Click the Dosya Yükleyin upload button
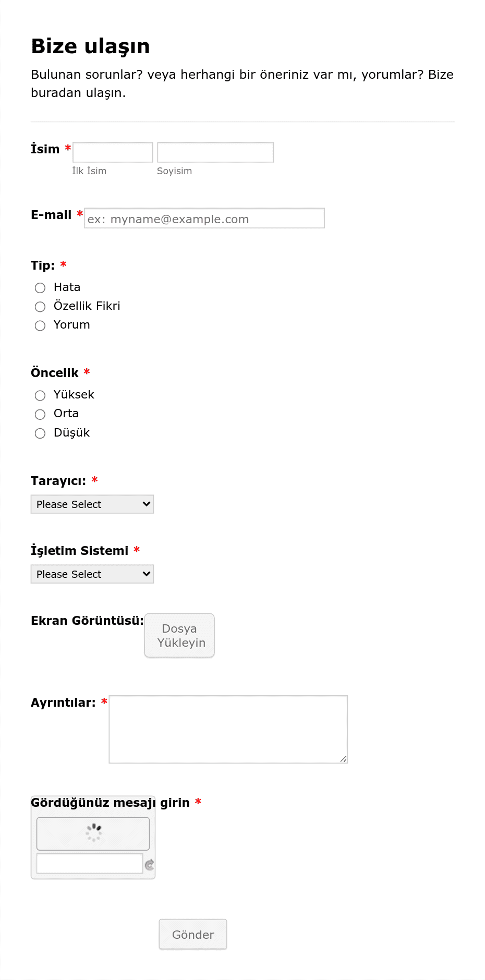This screenshot has height=980, width=485. coord(179,635)
